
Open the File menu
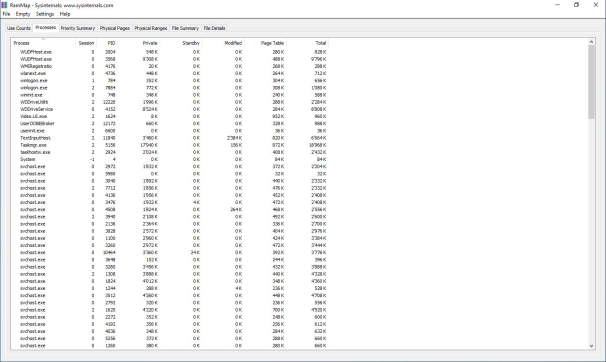click(6, 14)
